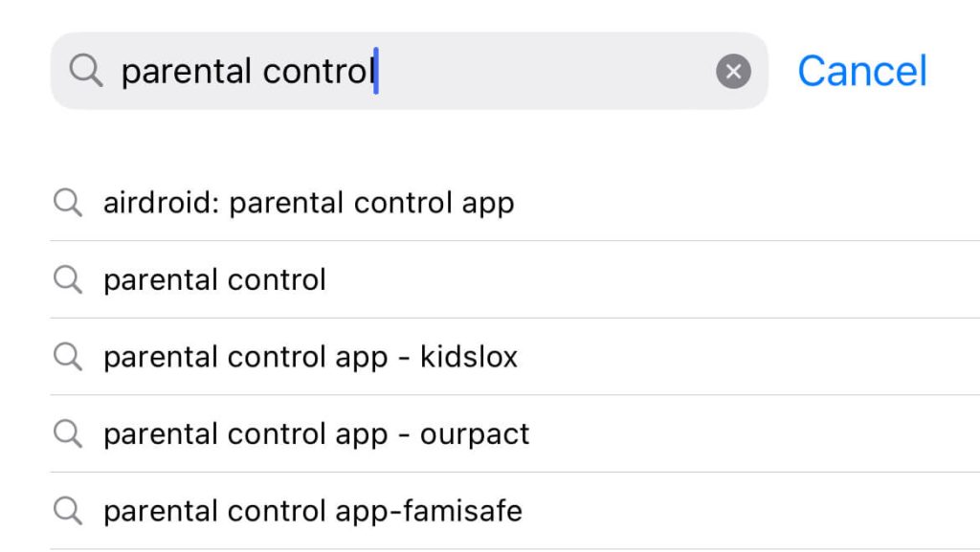
Task: Pick suggestion 'parental control app - kidslox'
Action: tap(515, 357)
